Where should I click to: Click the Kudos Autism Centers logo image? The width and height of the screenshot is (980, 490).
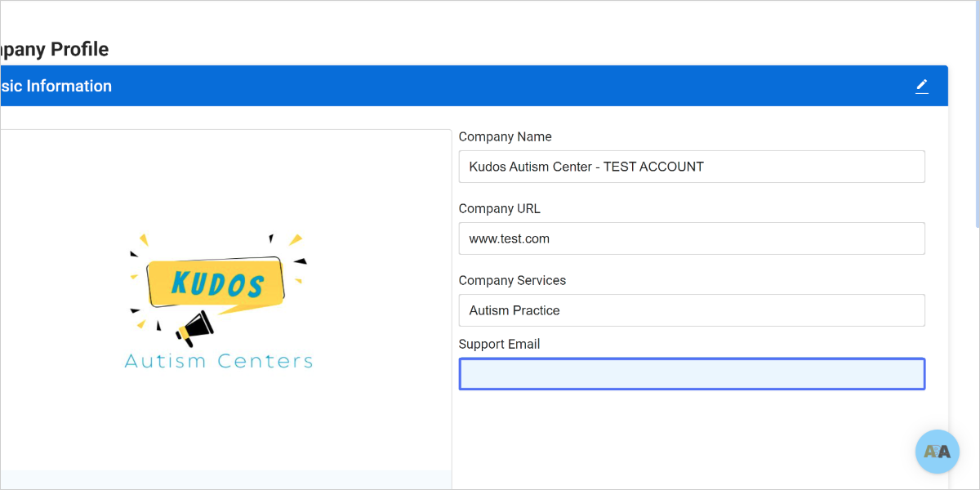click(217, 300)
